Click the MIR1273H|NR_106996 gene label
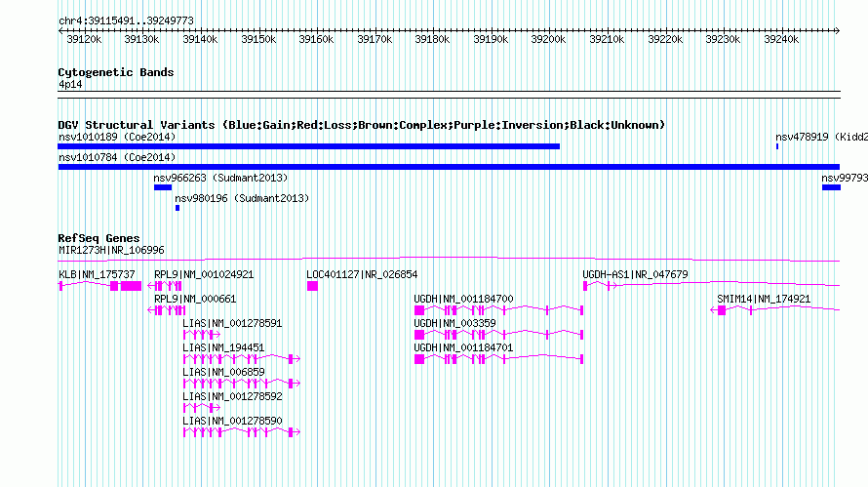The height and width of the screenshot is (487, 868). 111,251
